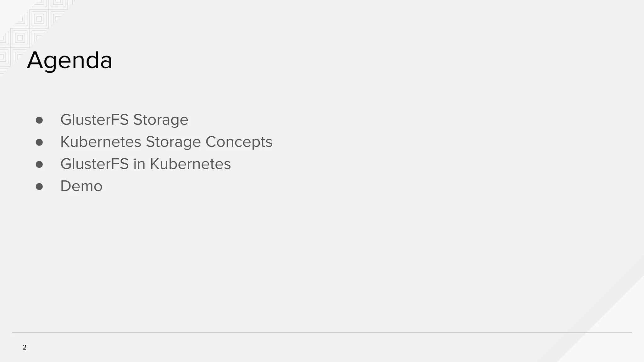The image size is (644, 362).
Task: Click the Demo agenda item
Action: 81,186
